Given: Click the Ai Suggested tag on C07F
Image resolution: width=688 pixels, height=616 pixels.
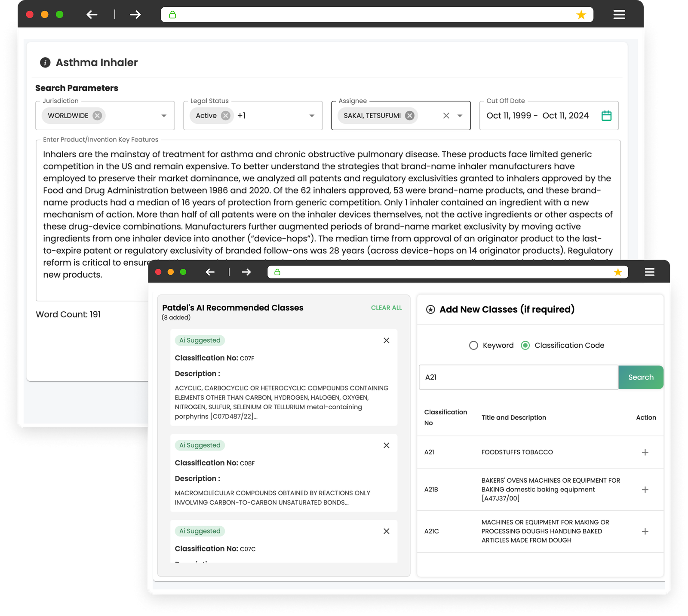Looking at the screenshot, I should 200,340.
